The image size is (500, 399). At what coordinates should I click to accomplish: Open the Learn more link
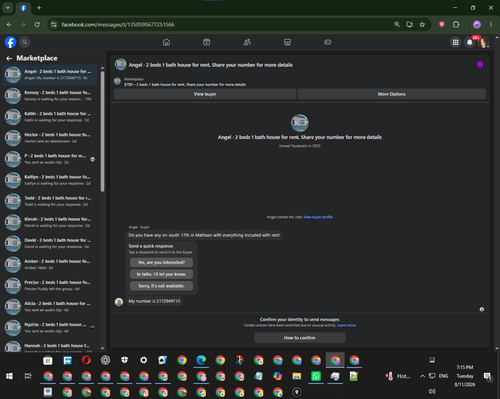[x=346, y=325]
